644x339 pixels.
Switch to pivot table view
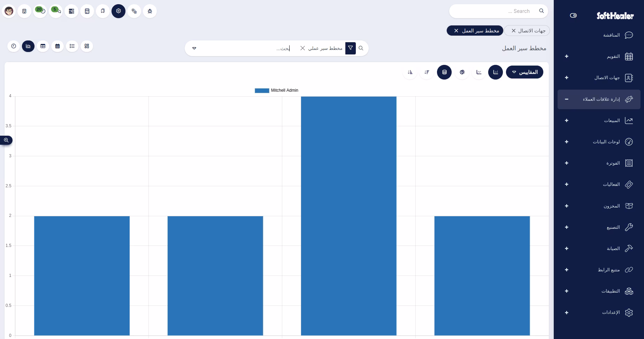43,46
